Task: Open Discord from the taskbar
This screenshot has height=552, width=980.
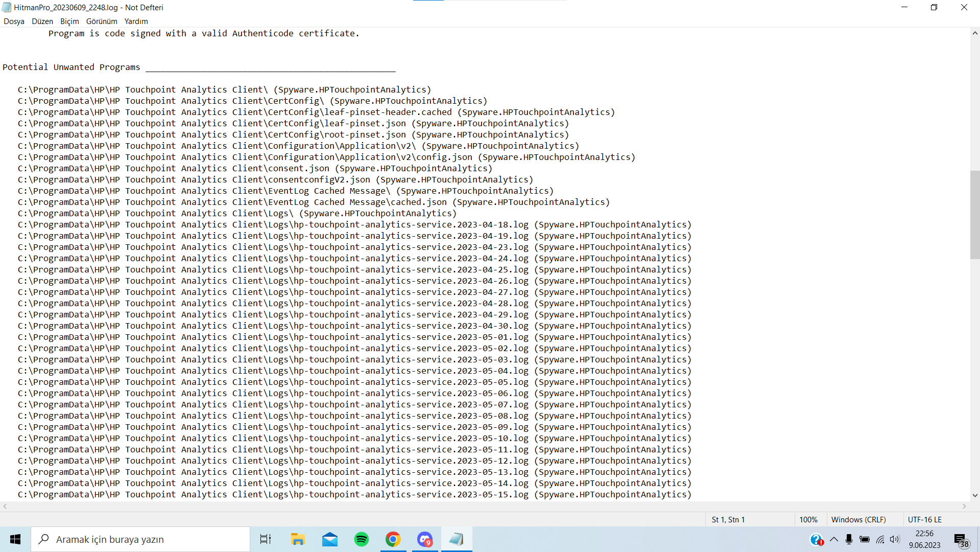Action: 425,539
